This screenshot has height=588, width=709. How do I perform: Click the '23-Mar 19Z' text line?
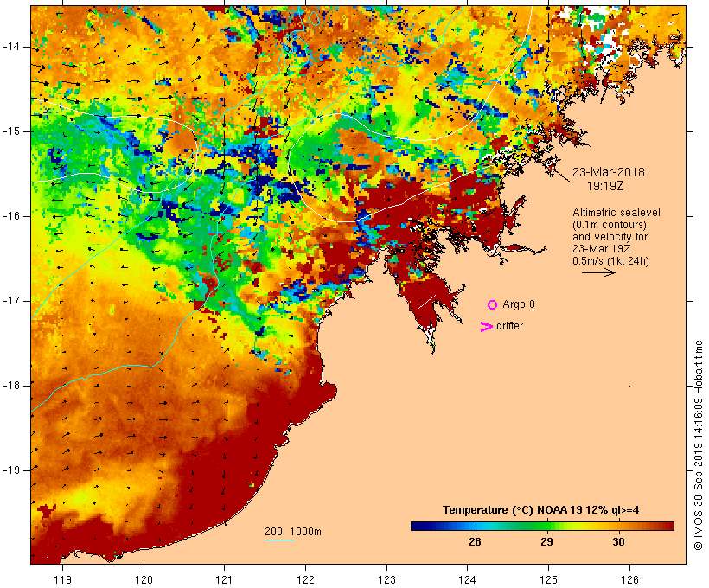(x=602, y=249)
